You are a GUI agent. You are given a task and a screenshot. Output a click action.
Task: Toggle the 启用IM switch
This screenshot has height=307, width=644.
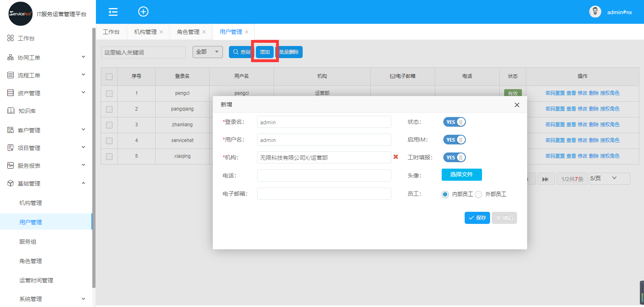(x=454, y=140)
